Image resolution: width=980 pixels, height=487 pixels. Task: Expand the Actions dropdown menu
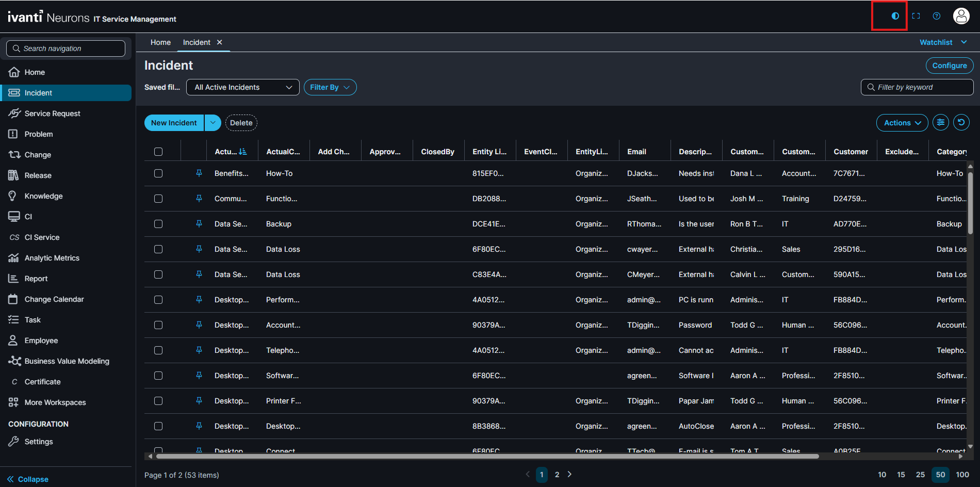tap(902, 123)
